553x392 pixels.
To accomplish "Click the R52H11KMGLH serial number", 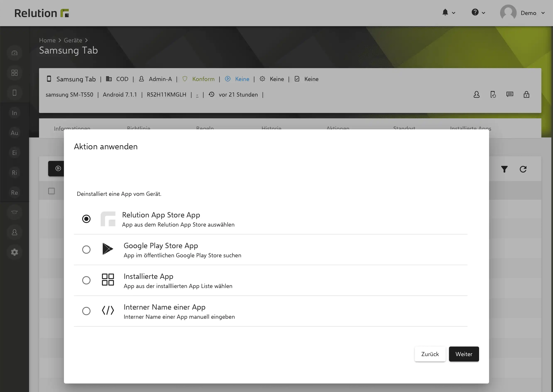I will point(166,95).
